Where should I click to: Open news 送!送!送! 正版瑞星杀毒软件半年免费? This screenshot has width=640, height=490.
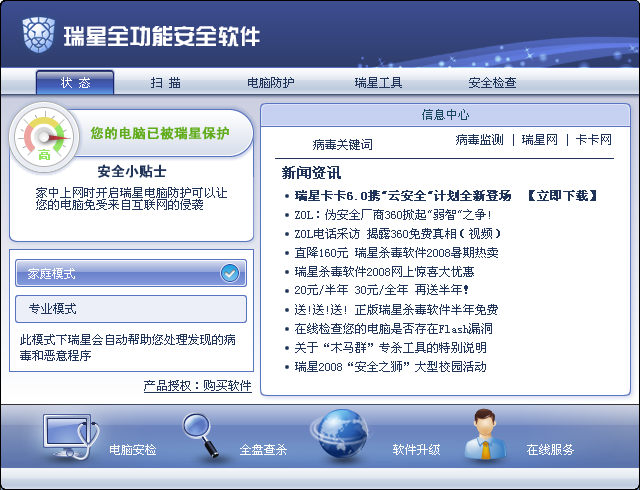pyautogui.click(x=396, y=310)
